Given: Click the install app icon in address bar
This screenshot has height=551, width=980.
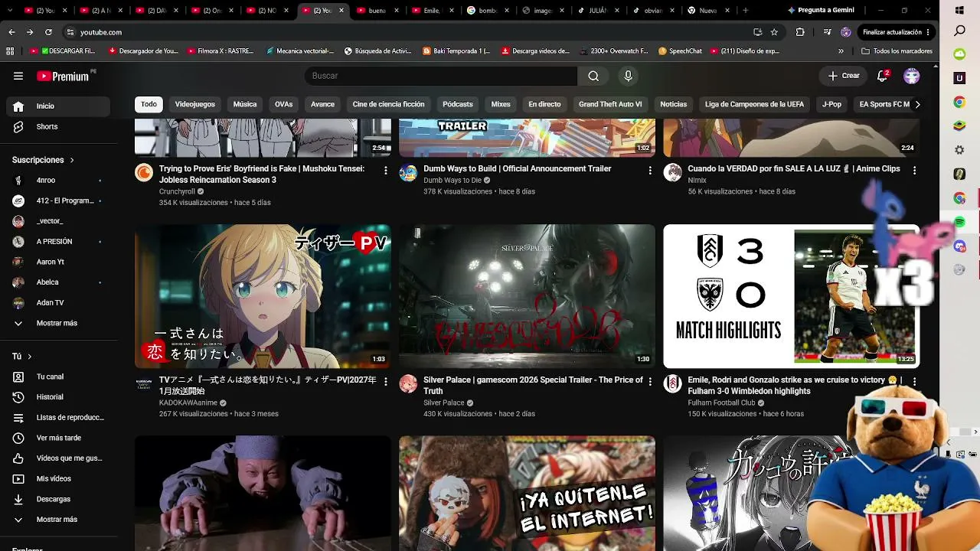Looking at the screenshot, I should point(757,32).
